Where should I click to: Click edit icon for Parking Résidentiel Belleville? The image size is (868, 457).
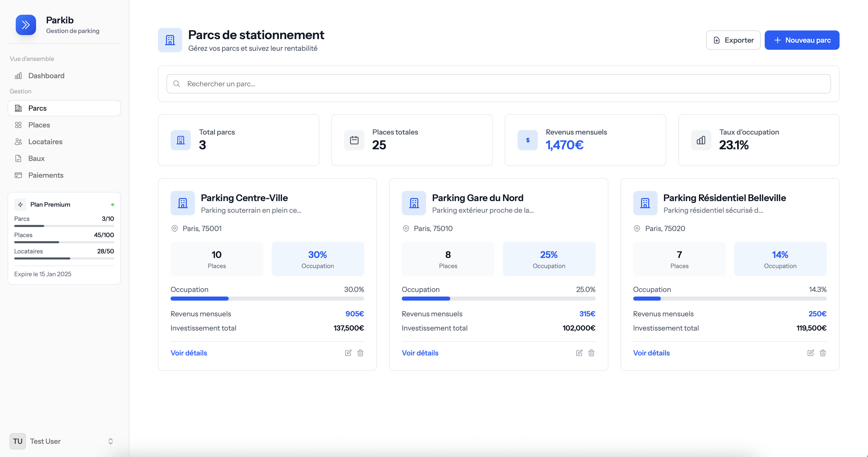pos(810,353)
